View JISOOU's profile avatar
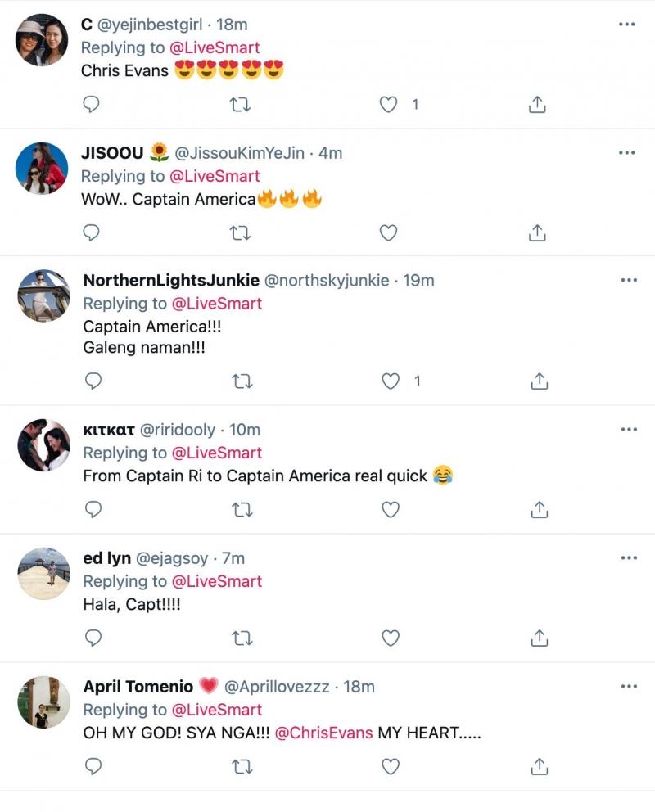The image size is (655, 812). click(x=42, y=168)
